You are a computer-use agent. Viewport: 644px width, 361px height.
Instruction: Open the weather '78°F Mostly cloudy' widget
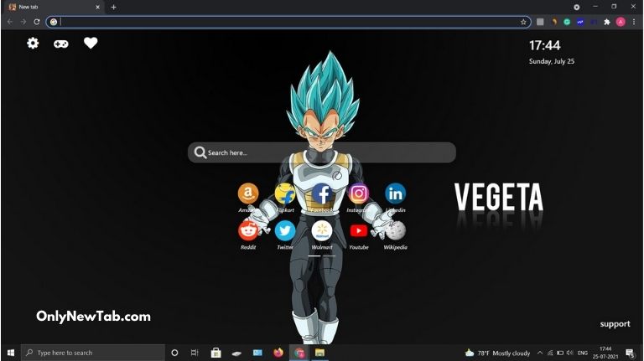coord(497,353)
